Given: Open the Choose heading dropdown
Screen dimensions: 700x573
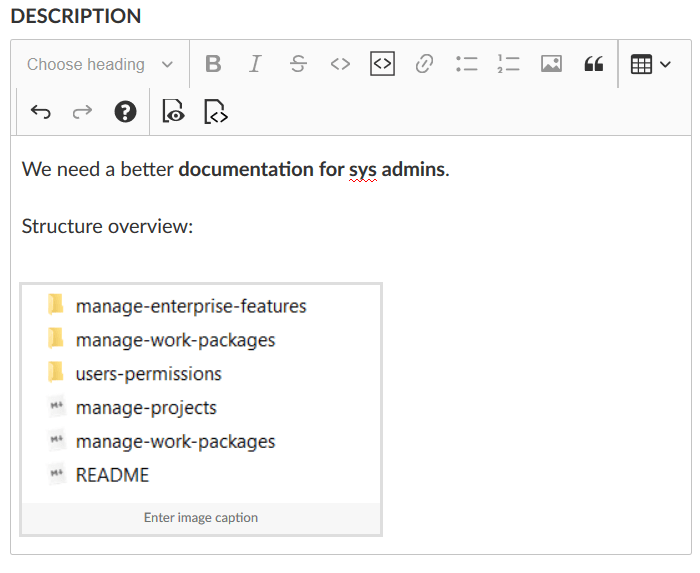Looking at the screenshot, I should point(99,64).
